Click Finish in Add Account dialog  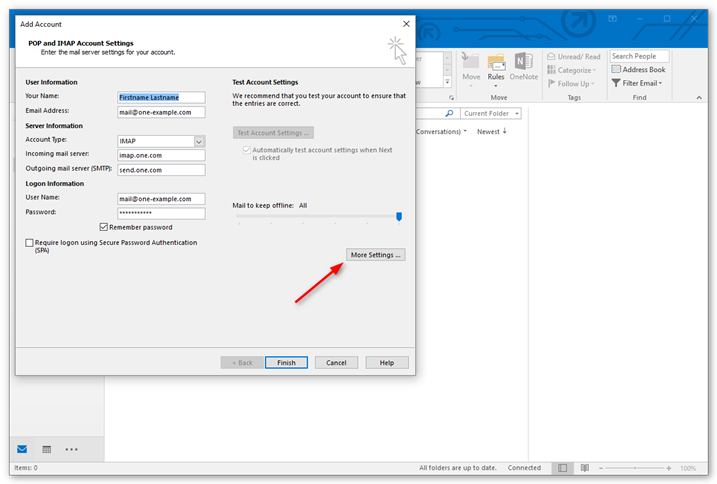(286, 362)
